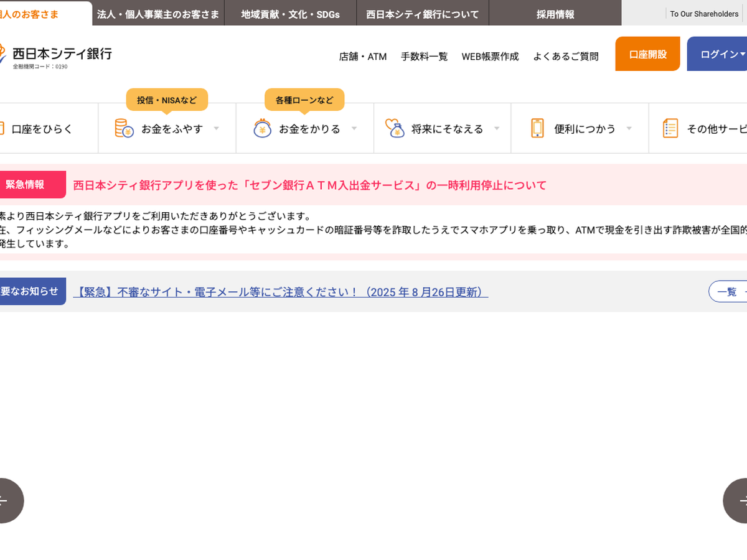747x560 pixels.
Task: Switch to 法人・個人事業主のお客さま tab
Action: 158,14
